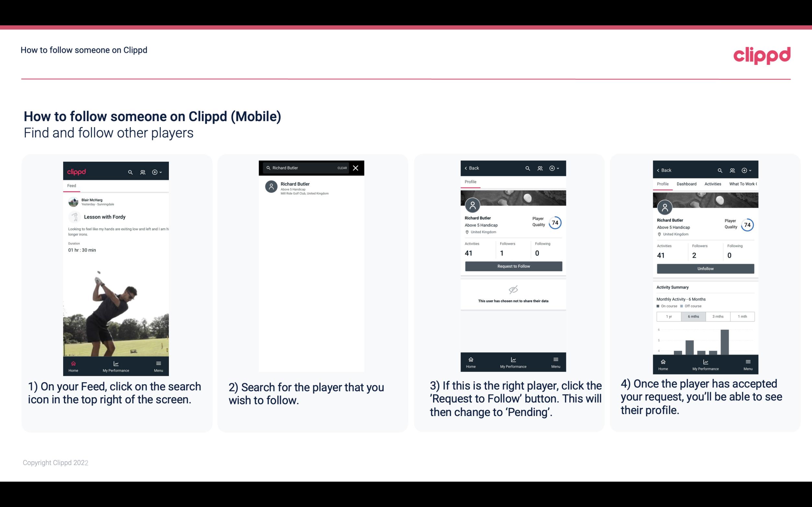Viewport: 812px width, 507px height.
Task: Click the user/account icon top navigation bar
Action: pyautogui.click(x=142, y=172)
